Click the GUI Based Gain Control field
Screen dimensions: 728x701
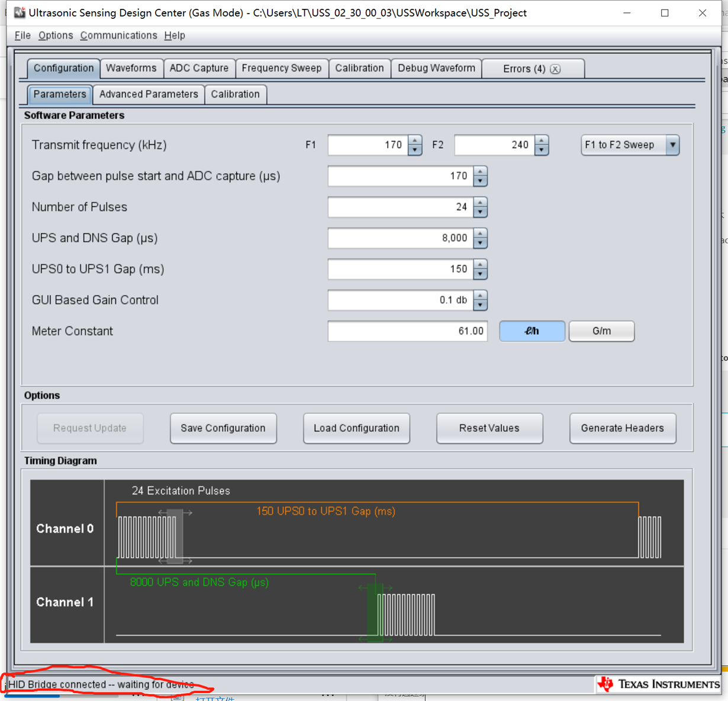click(x=401, y=301)
